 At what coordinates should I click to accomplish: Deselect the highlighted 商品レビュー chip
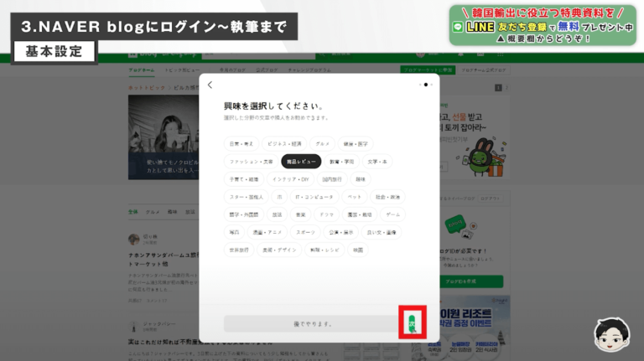point(301,162)
